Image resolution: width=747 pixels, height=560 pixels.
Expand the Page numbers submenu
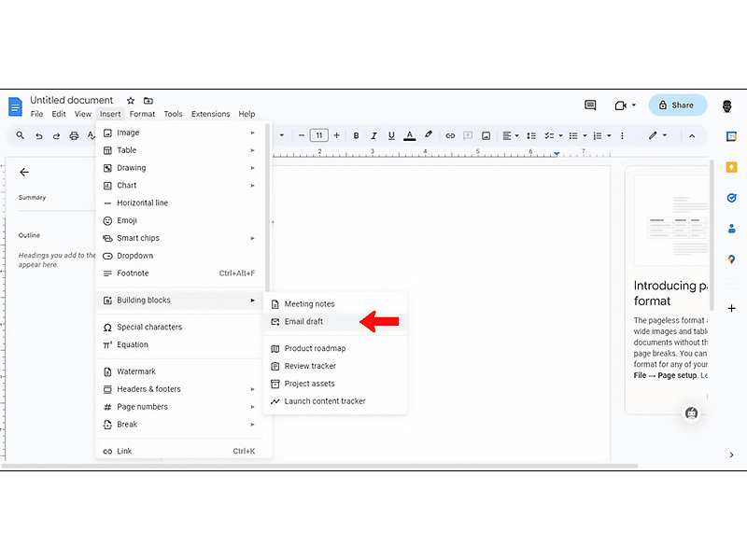[181, 407]
